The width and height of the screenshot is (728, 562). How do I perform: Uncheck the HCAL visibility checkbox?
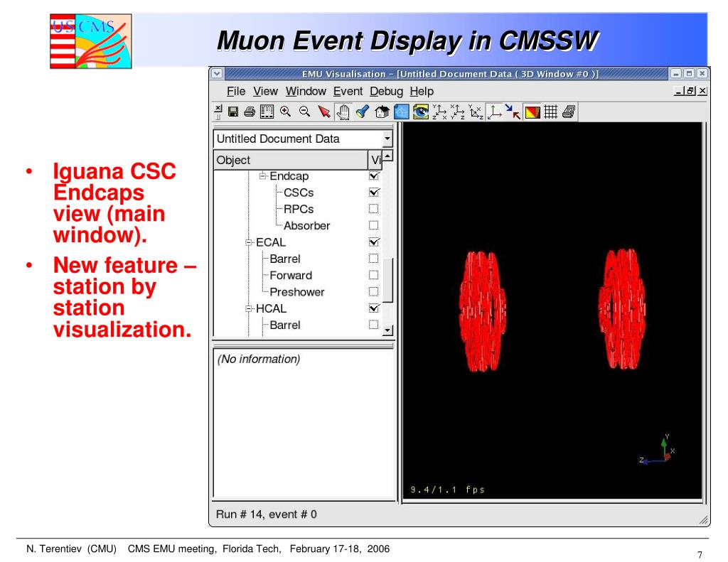tap(374, 308)
